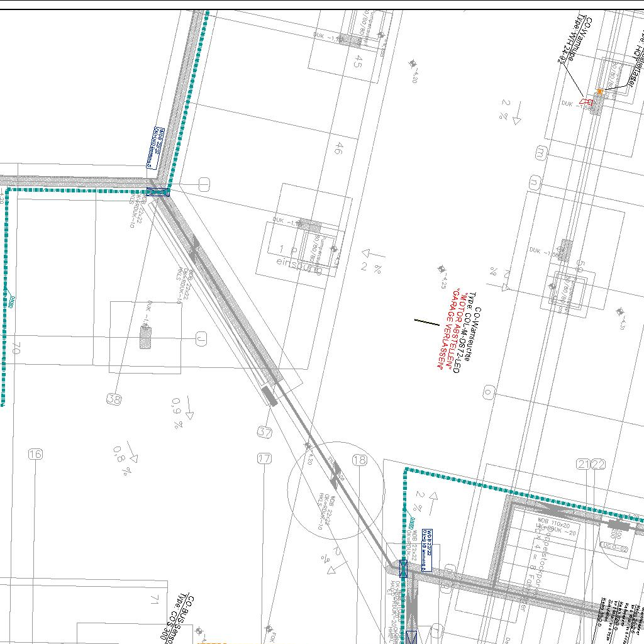Click the hatched rectangle beside grid bubble J
Viewport: 644px width, 644px height.
[x=146, y=338]
